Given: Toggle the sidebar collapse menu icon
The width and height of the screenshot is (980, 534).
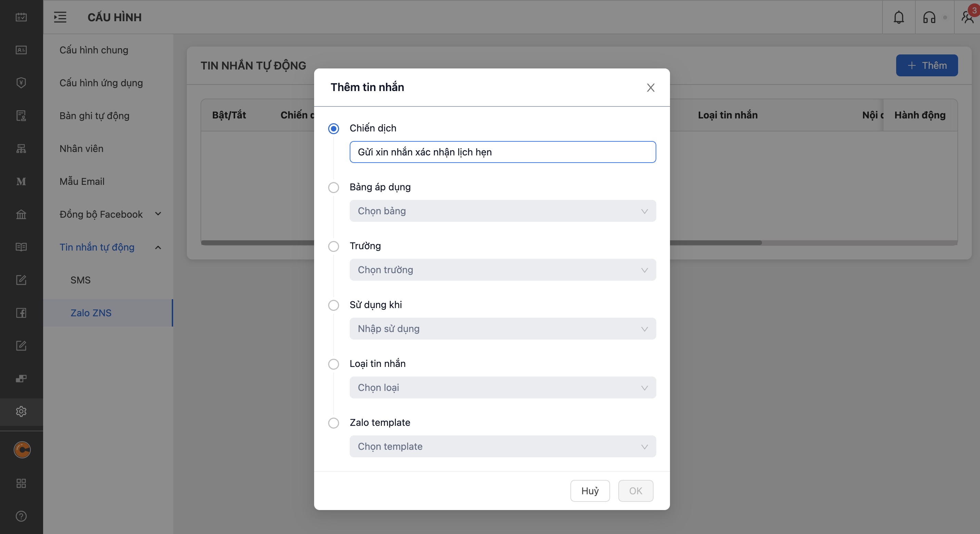Looking at the screenshot, I should pos(60,17).
